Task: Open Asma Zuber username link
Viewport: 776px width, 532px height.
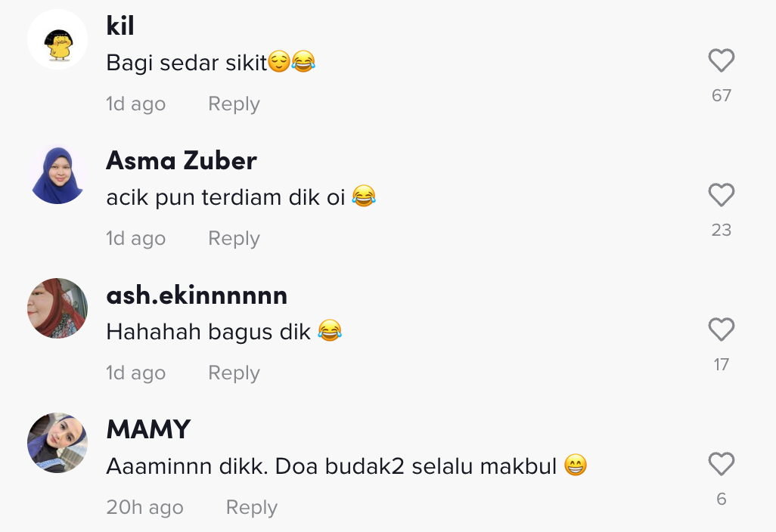Action: coord(181,160)
